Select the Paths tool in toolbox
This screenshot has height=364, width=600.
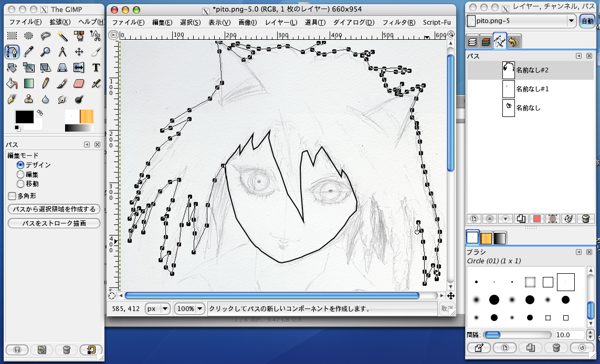[x=12, y=51]
